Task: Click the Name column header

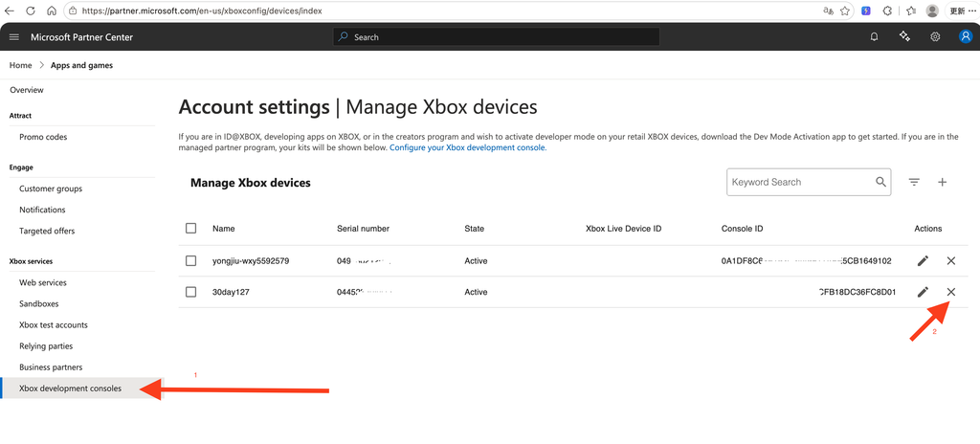Action: tap(224, 229)
